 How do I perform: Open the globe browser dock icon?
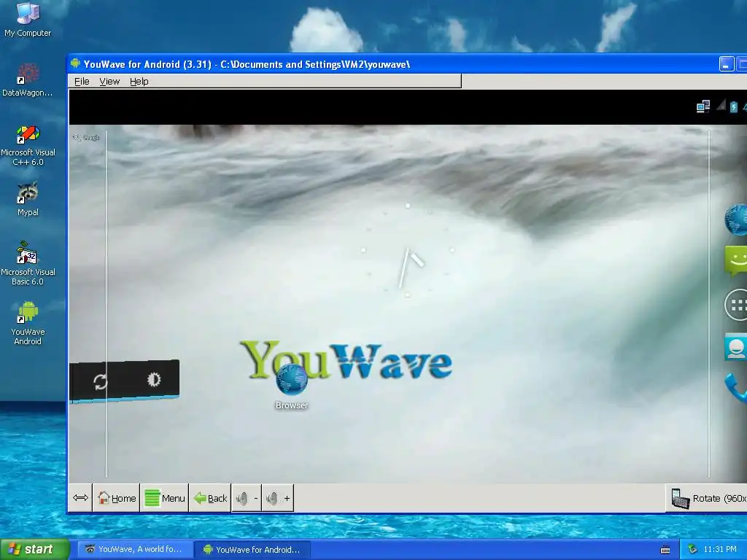[736, 219]
